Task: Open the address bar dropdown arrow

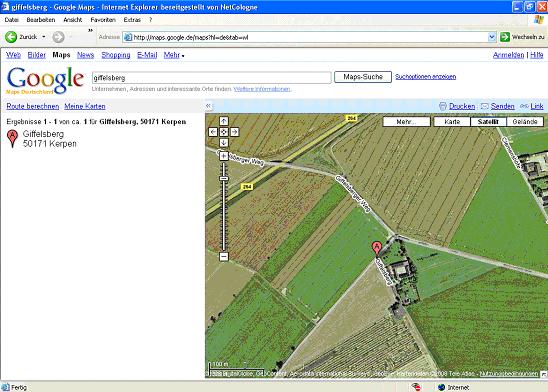Action: coord(492,37)
